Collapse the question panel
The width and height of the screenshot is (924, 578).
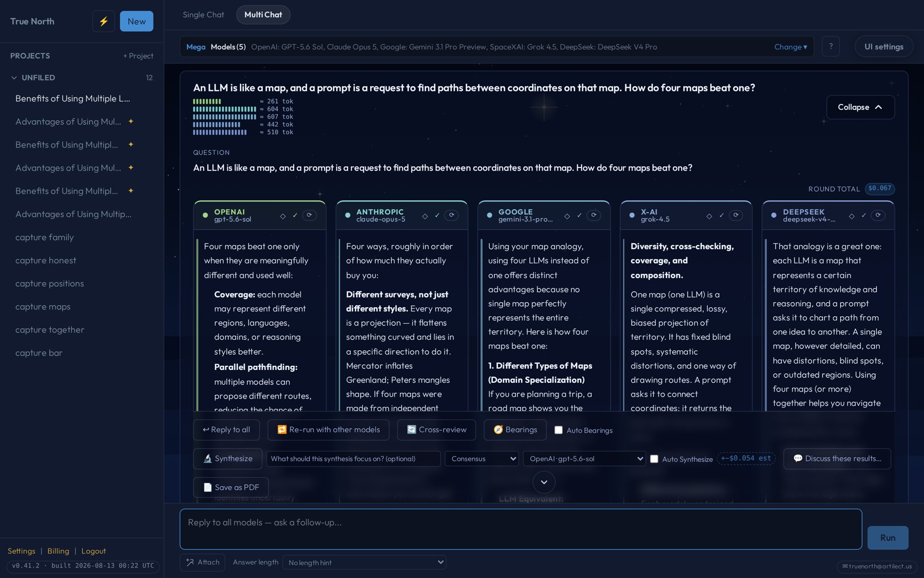pyautogui.click(x=860, y=107)
